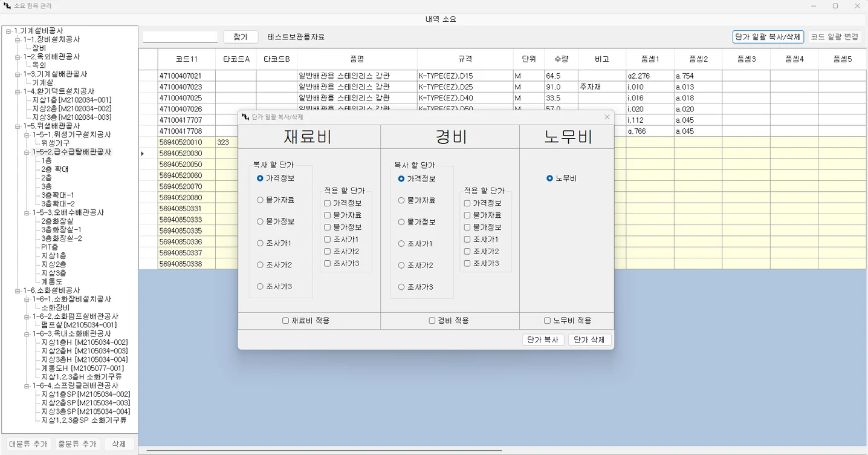Viewport: 868px width, 455px height.
Task: Click the 단가 복사 button
Action: pos(543,340)
